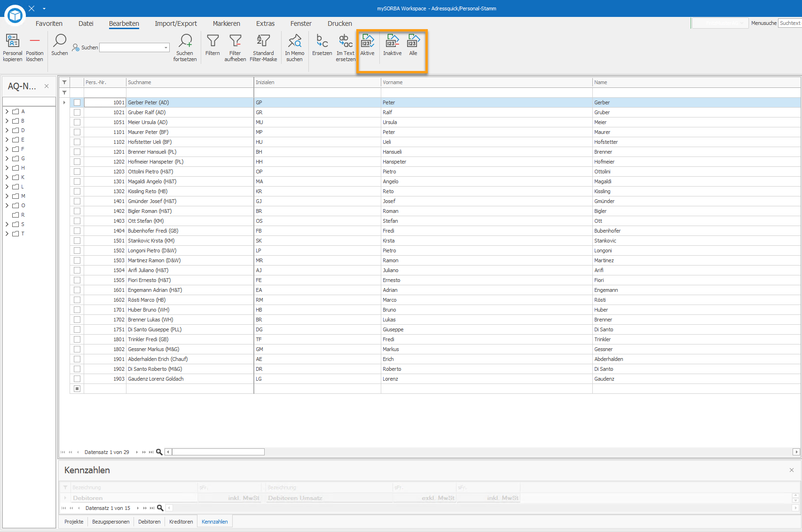Tick the checkbox for Meier Ursula (AD)
Image resolution: width=802 pixels, height=532 pixels.
tap(77, 122)
